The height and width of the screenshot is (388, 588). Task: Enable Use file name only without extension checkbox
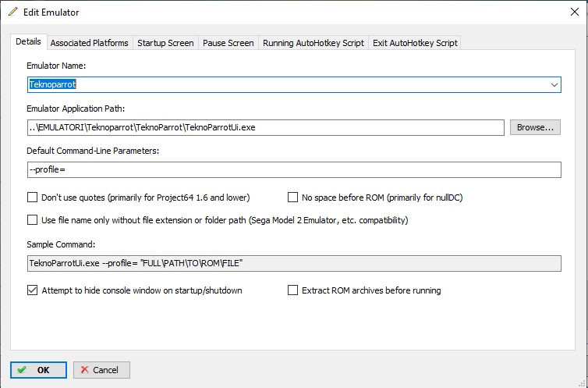pos(32,220)
